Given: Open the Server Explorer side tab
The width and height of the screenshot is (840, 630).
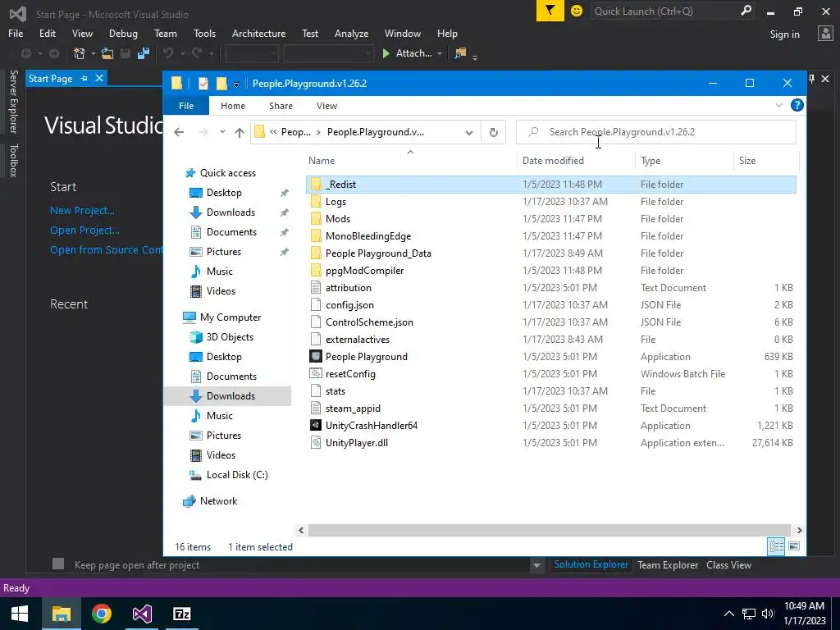Looking at the screenshot, I should pyautogui.click(x=14, y=101).
